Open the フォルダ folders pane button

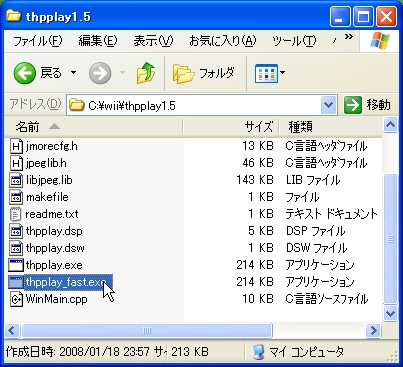204,73
